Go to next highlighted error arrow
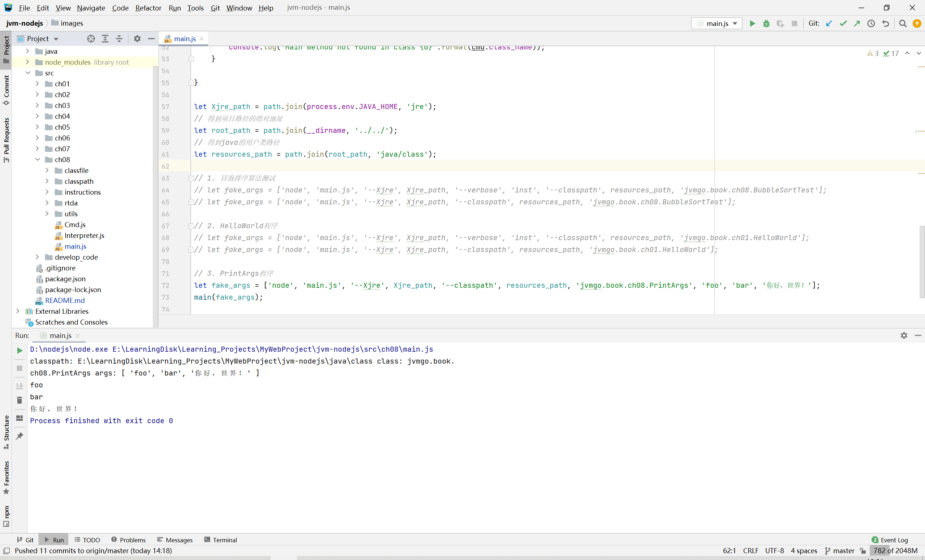Image resolution: width=925 pixels, height=560 pixels. click(918, 53)
